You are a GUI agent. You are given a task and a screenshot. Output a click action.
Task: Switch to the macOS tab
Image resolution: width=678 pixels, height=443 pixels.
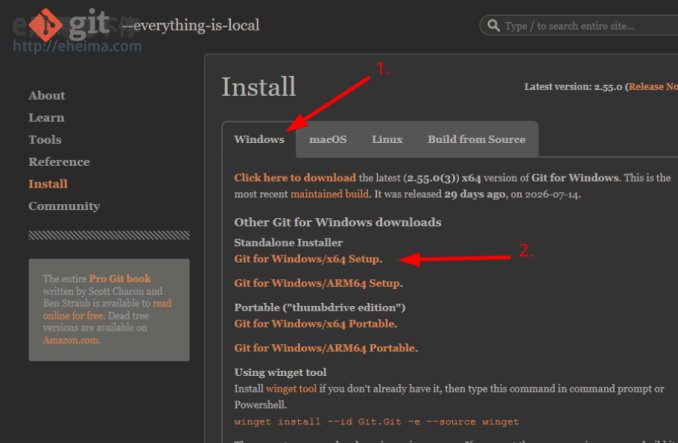(328, 139)
